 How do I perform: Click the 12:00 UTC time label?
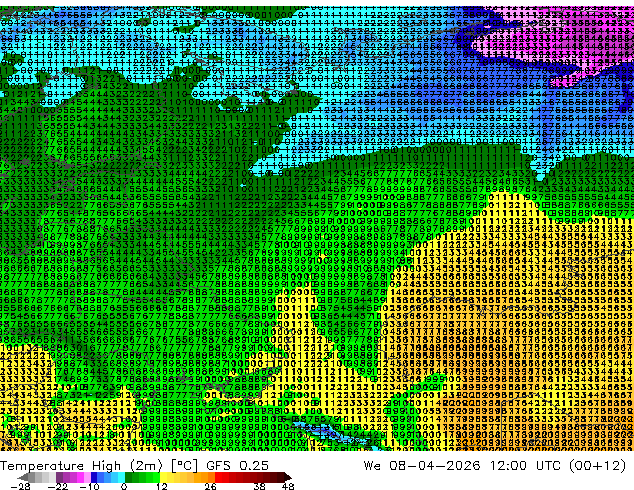(x=528, y=466)
